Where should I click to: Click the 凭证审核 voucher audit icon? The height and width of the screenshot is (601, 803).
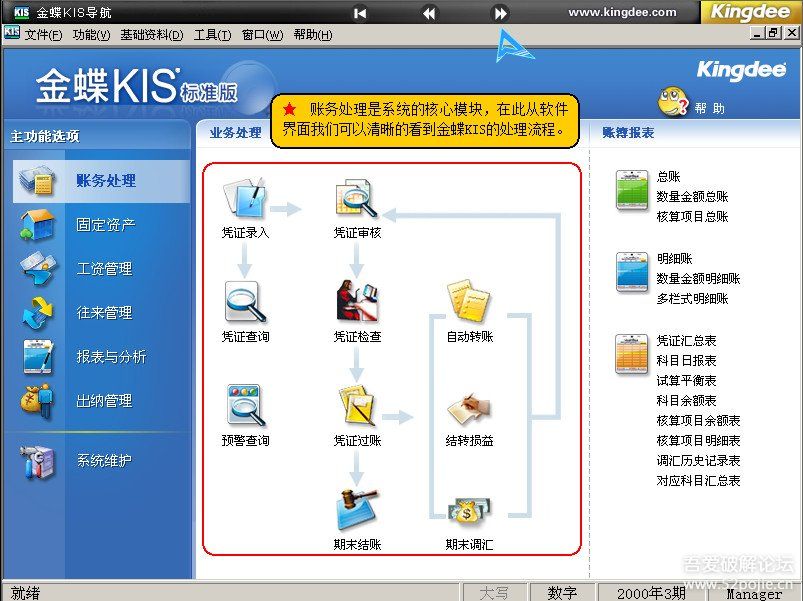point(356,199)
